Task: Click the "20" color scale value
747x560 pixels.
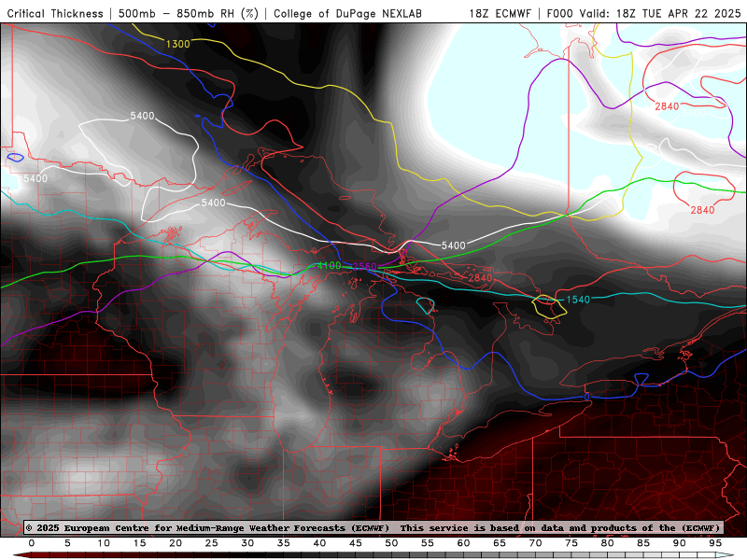Action: [x=176, y=543]
